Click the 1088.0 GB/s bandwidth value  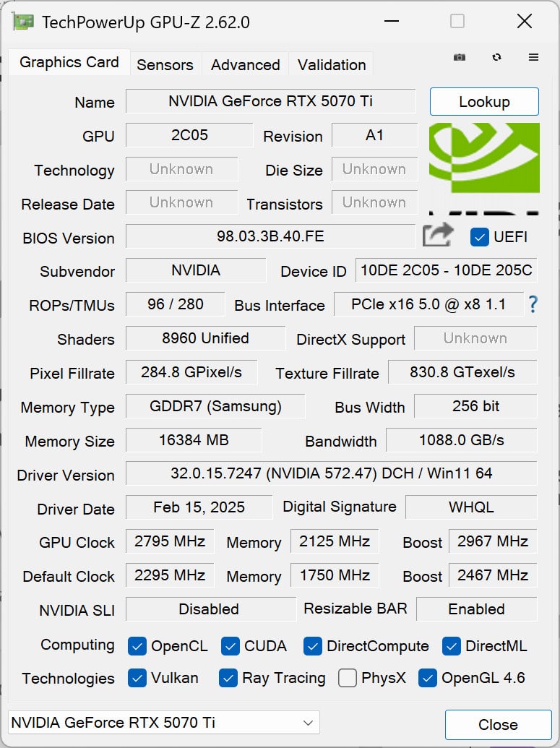pos(461,440)
